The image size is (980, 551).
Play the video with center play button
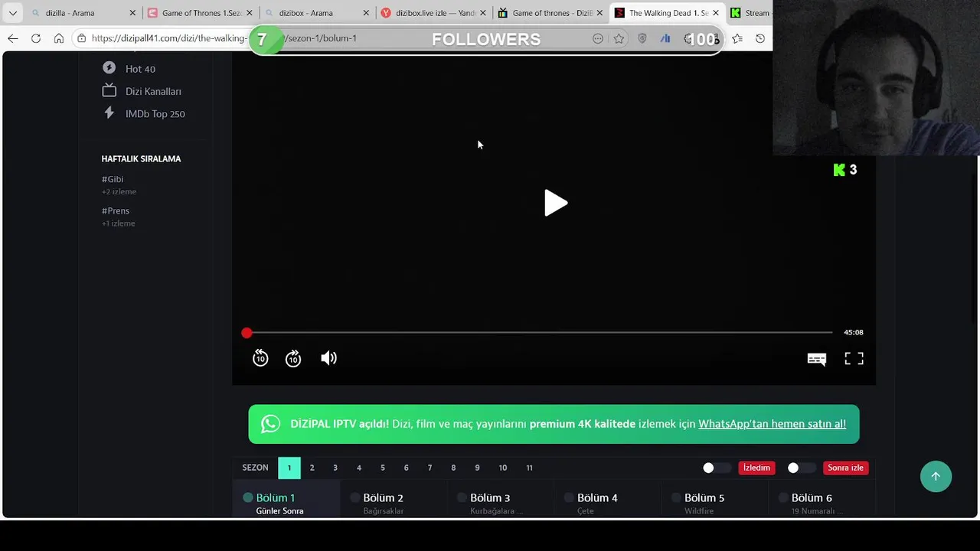(x=556, y=204)
